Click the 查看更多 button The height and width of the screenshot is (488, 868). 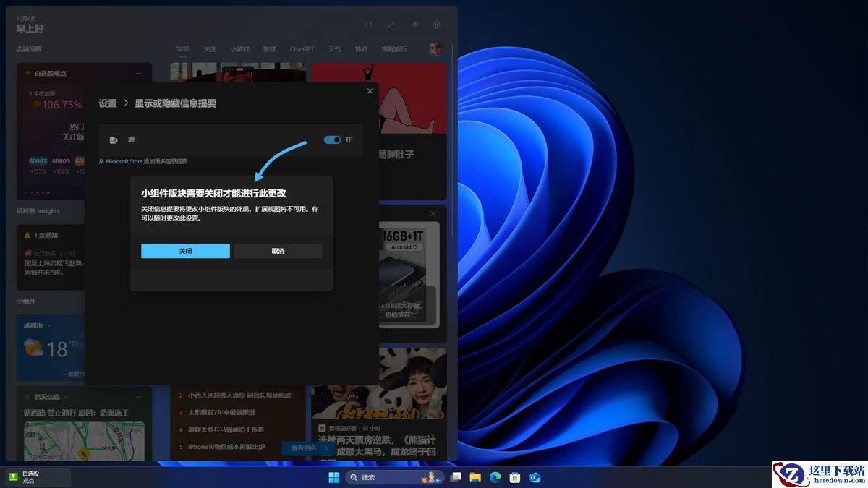[x=310, y=448]
